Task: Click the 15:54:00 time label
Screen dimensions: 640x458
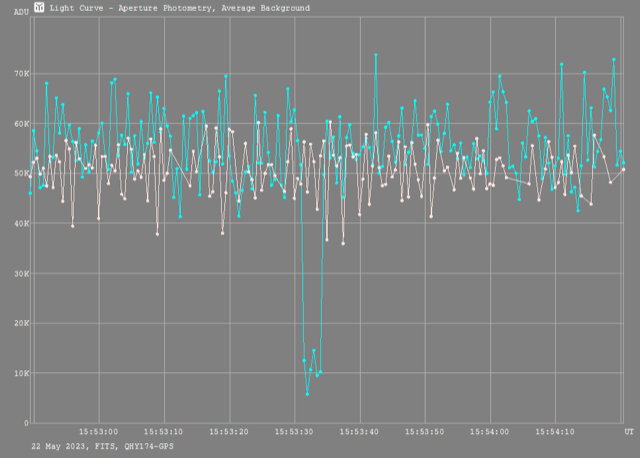Action: coord(489,432)
